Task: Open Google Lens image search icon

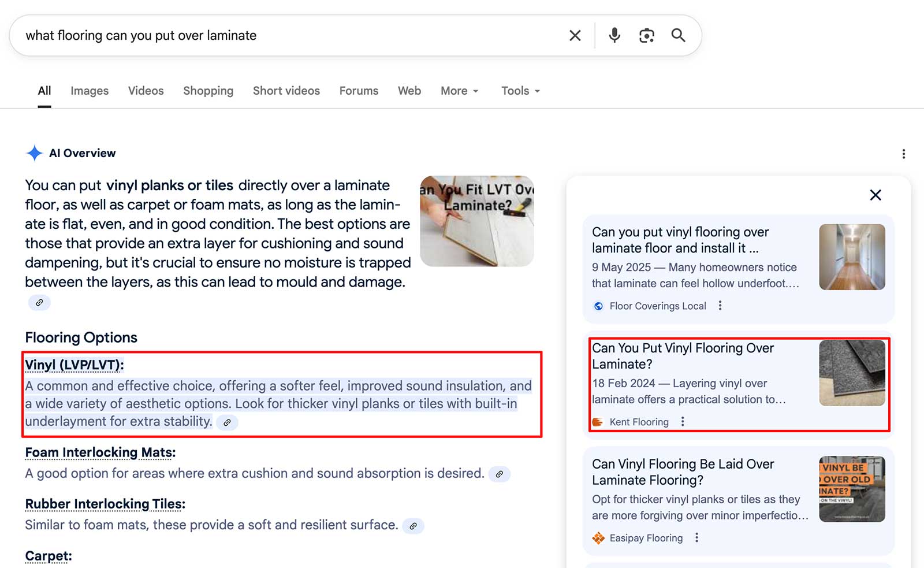Action: pyautogui.click(x=647, y=36)
